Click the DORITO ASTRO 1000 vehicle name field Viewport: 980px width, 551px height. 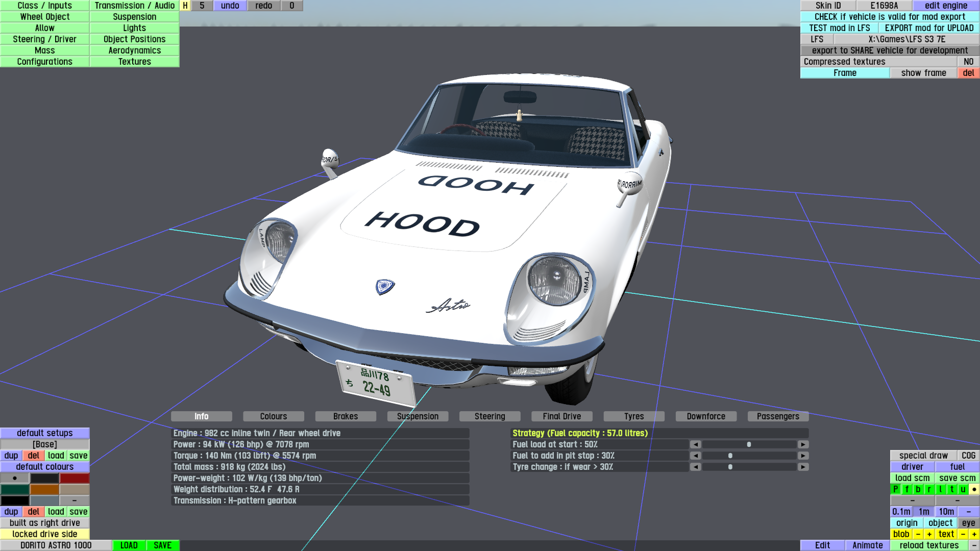point(56,545)
